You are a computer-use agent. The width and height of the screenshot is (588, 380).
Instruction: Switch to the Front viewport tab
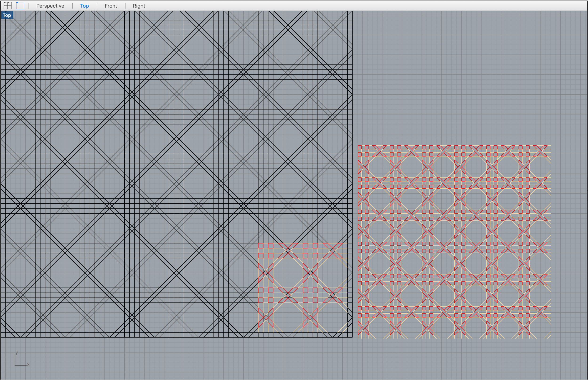(x=111, y=6)
